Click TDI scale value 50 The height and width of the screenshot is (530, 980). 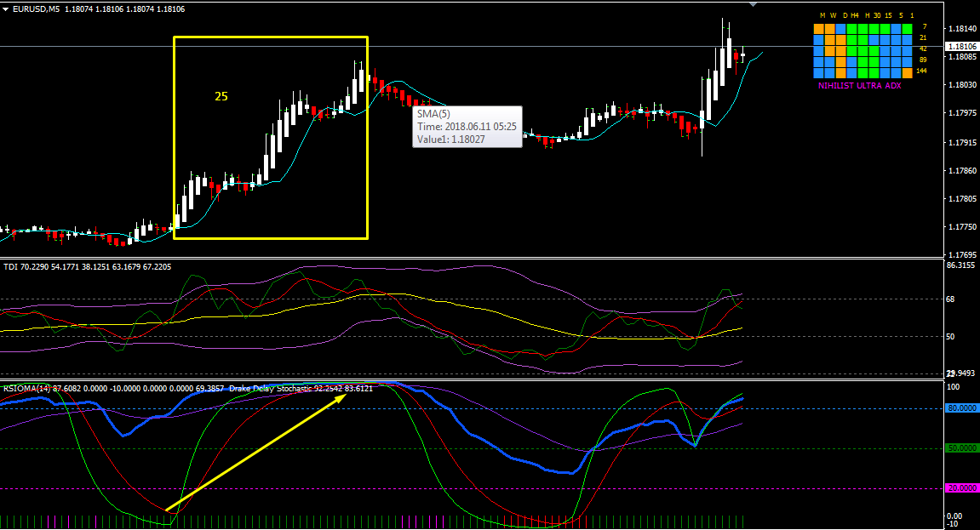tap(950, 337)
